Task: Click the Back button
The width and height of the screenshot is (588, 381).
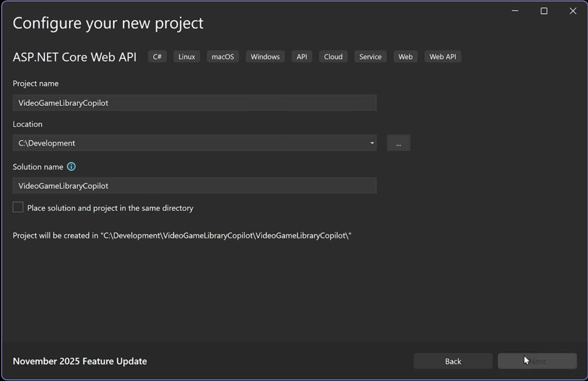Action: pyautogui.click(x=453, y=361)
